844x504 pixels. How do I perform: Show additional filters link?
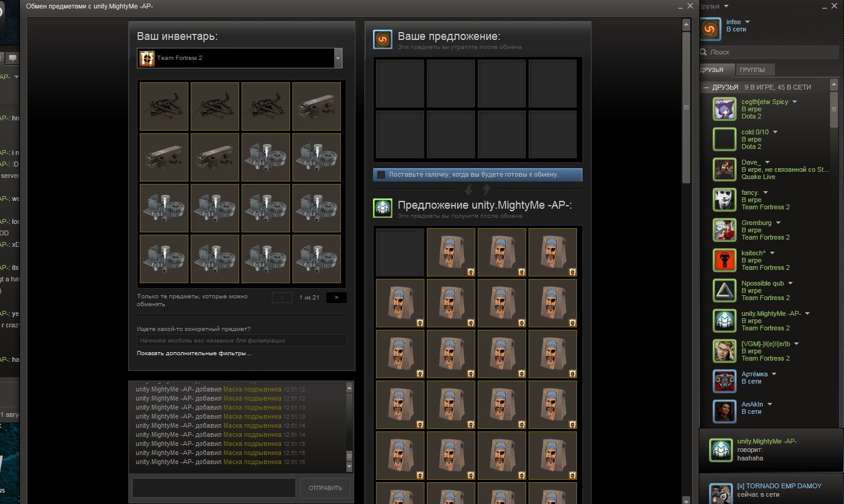point(194,353)
